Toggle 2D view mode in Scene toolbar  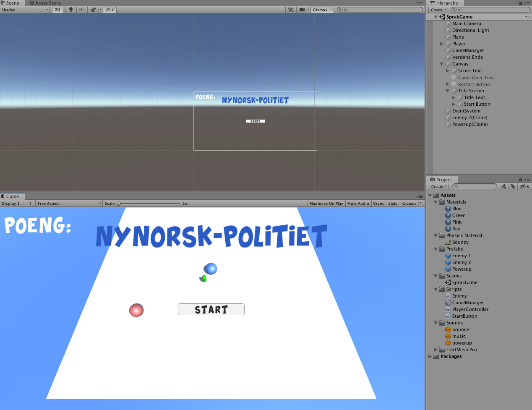tap(57, 10)
